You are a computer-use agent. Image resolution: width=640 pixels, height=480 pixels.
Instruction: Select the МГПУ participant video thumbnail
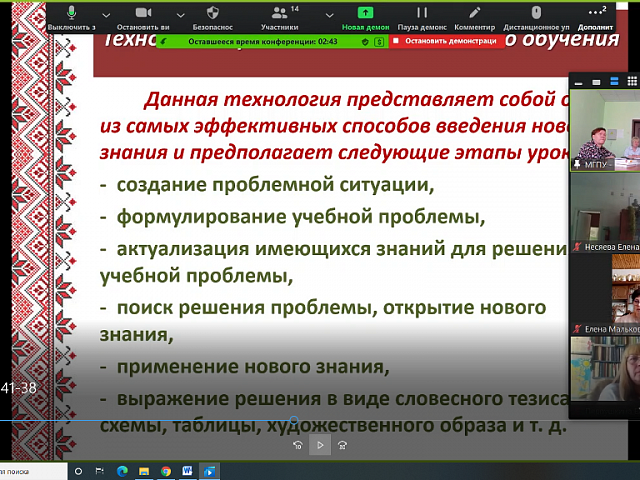pyautogui.click(x=604, y=132)
